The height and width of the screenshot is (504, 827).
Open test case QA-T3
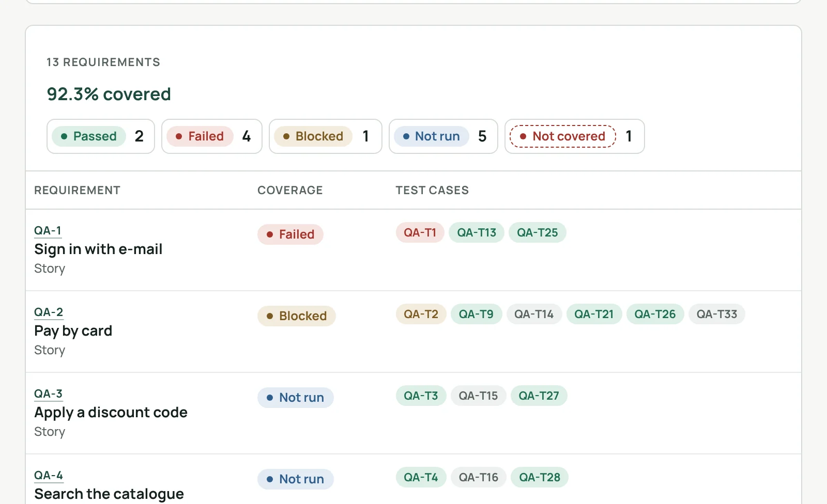[421, 396]
